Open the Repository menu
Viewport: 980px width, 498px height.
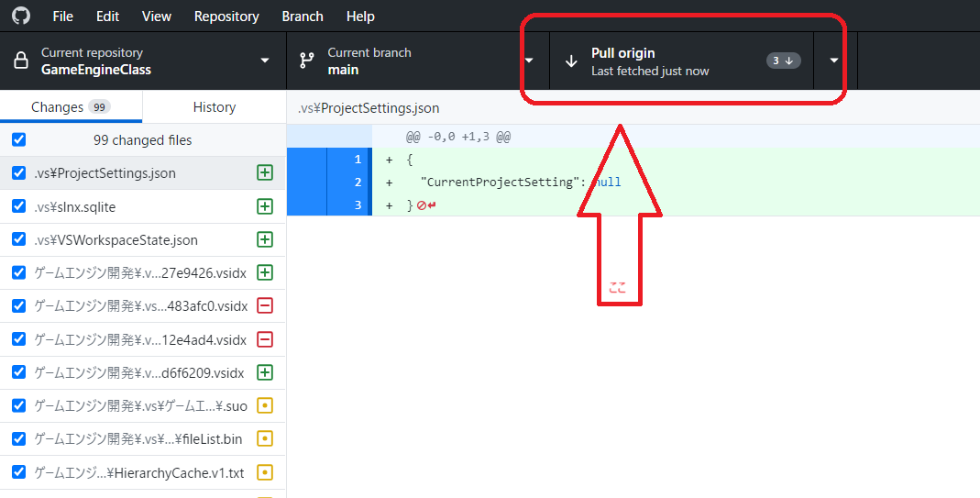pyautogui.click(x=226, y=17)
